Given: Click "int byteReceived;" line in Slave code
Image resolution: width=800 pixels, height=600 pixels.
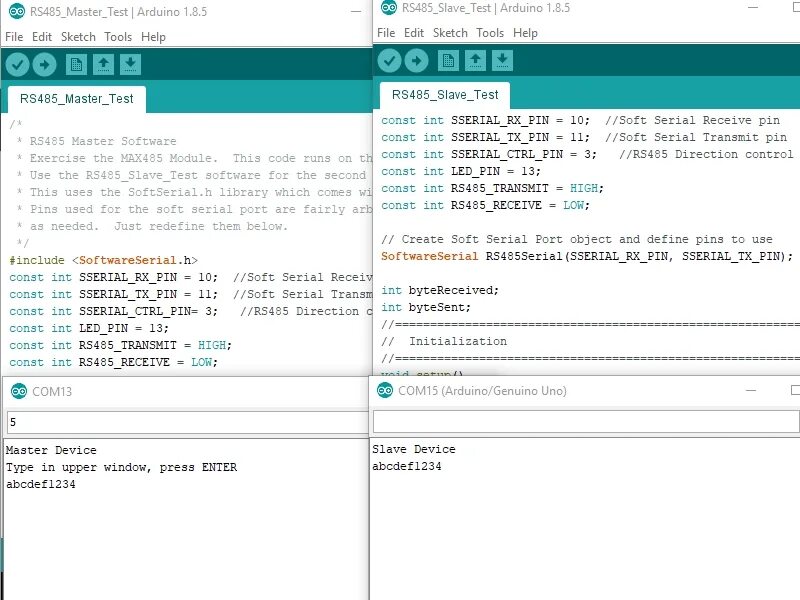Looking at the screenshot, I should click(440, 290).
